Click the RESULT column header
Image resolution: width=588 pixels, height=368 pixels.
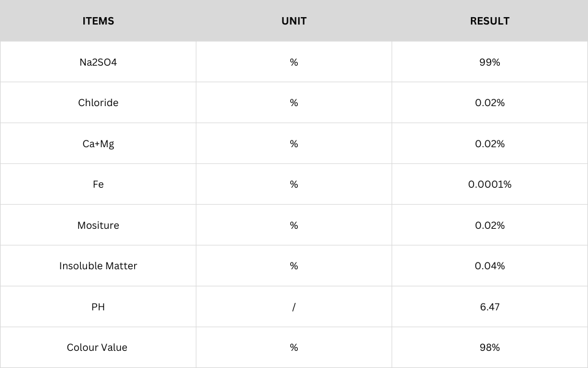click(489, 21)
